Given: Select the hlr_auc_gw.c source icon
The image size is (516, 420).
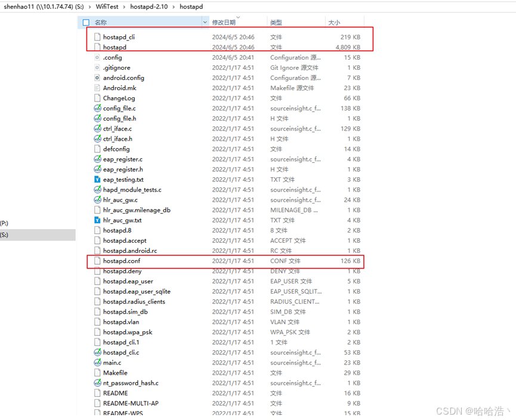Looking at the screenshot, I should [97, 200].
